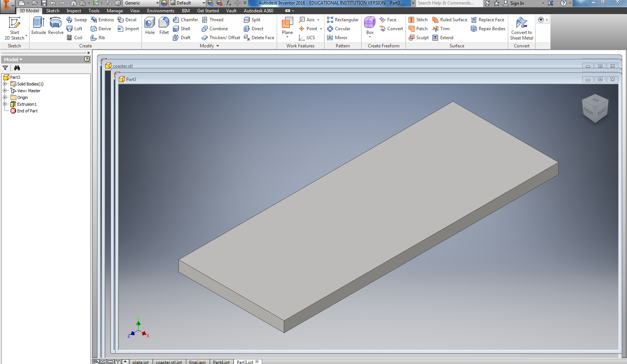Click the Sculpt tool
The width and height of the screenshot is (627, 364).
click(x=419, y=38)
